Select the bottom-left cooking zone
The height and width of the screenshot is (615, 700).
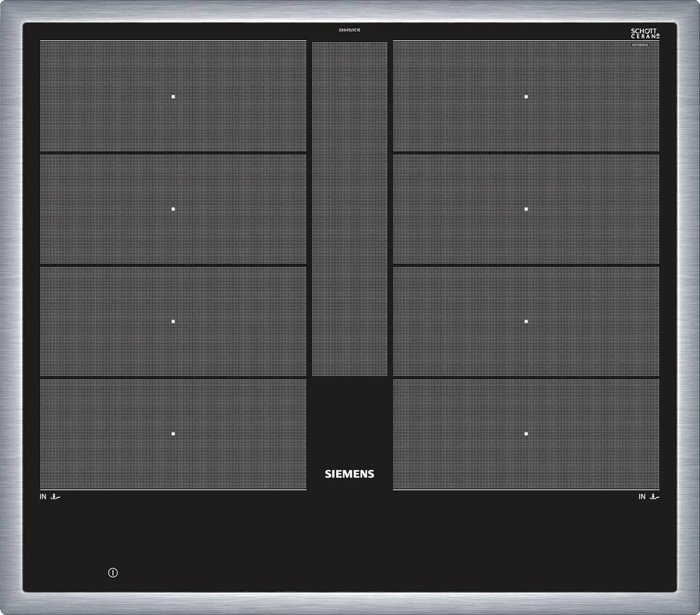173,434
